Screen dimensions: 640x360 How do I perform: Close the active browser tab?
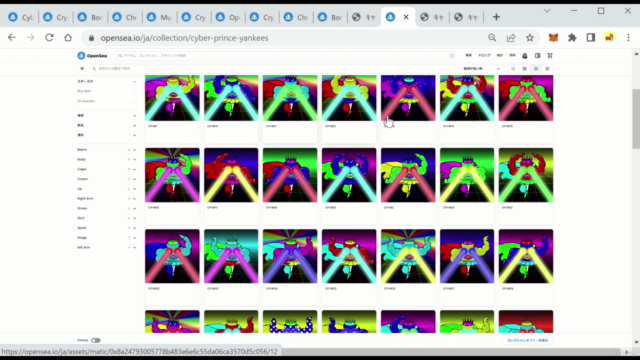tap(406, 17)
